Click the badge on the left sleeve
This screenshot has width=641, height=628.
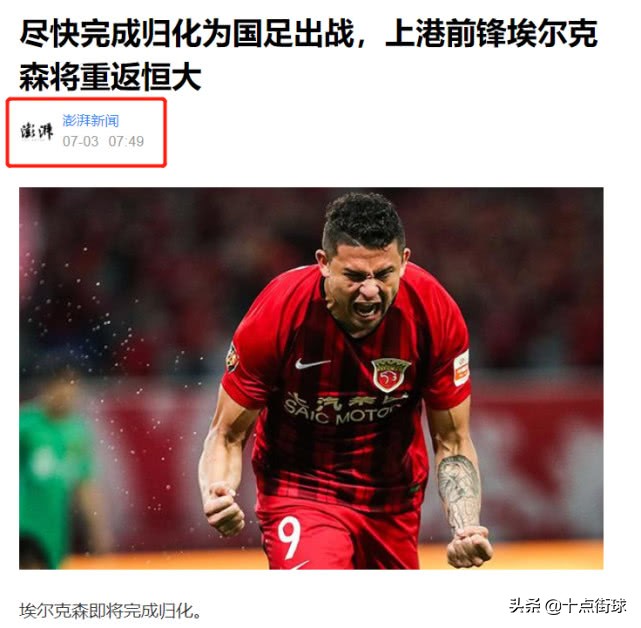coord(232,358)
